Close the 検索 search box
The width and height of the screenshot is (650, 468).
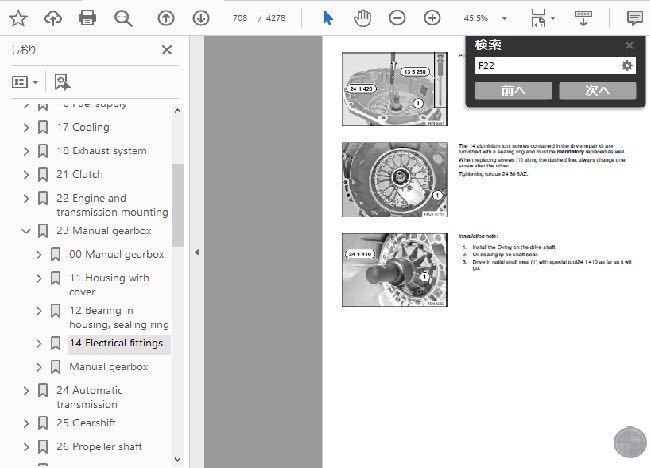tap(629, 45)
